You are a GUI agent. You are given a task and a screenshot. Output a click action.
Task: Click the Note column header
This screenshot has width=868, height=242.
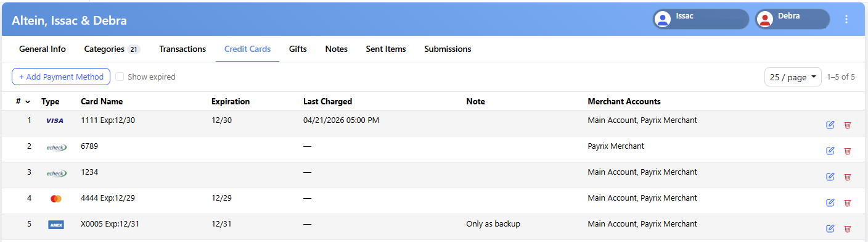(476, 101)
